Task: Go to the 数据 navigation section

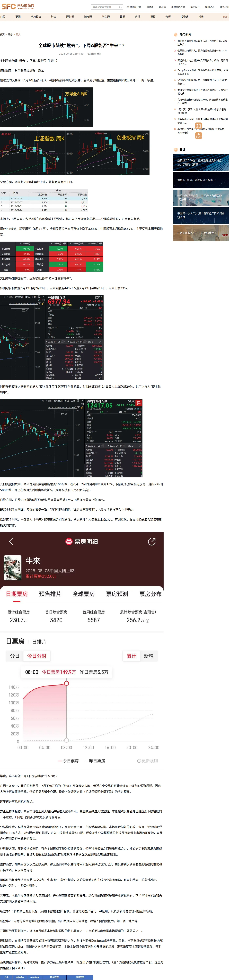Action: (x=122, y=17)
